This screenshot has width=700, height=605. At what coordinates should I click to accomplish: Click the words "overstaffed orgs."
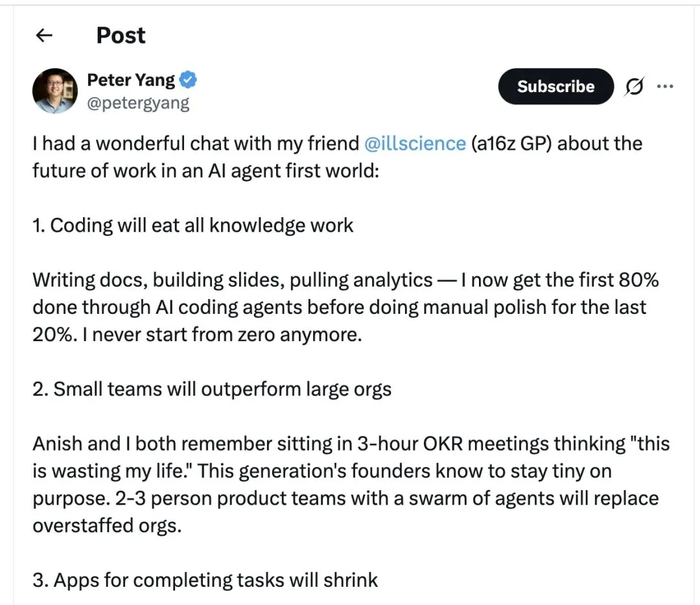[107, 525]
